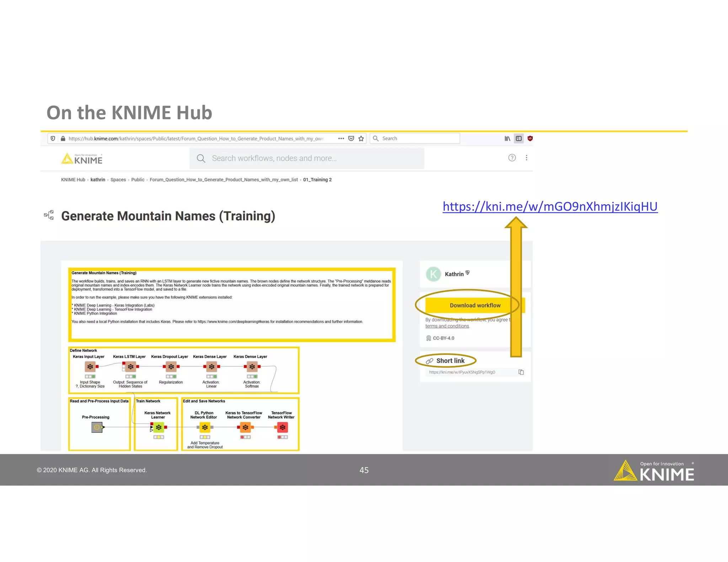The width and height of the screenshot is (728, 562).
Task: Open the browser library icon
Action: click(x=507, y=139)
